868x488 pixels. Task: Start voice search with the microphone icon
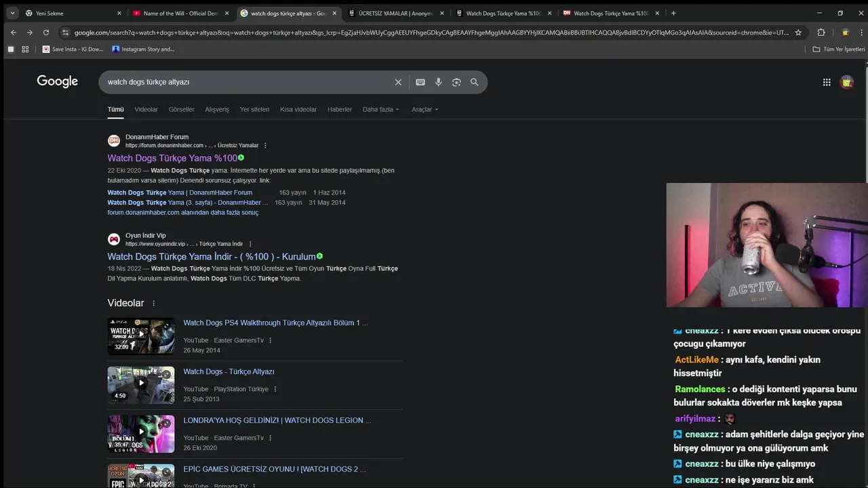(x=439, y=82)
